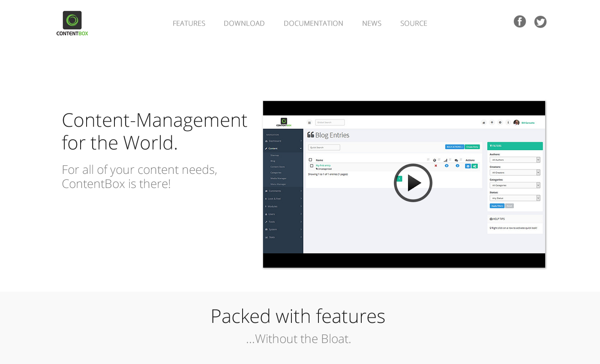This screenshot has width=600, height=364.
Task: Open the Twitter profile icon
Action: [x=540, y=21]
